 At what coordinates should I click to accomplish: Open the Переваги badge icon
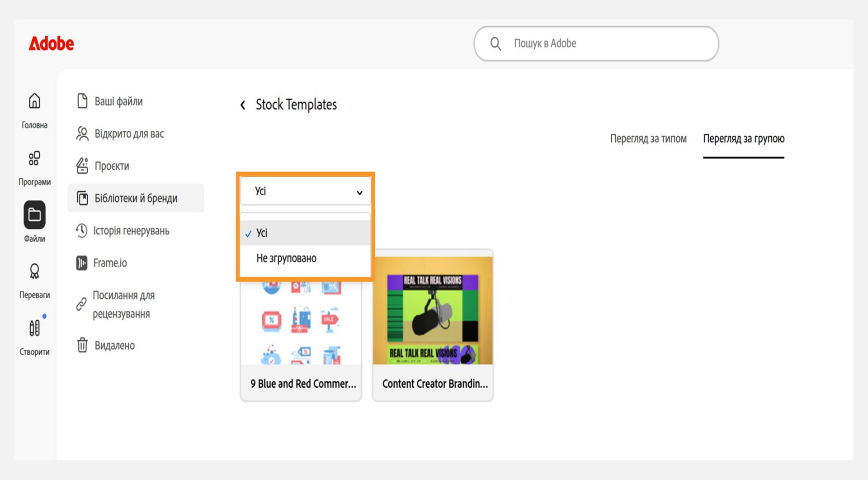click(x=34, y=271)
